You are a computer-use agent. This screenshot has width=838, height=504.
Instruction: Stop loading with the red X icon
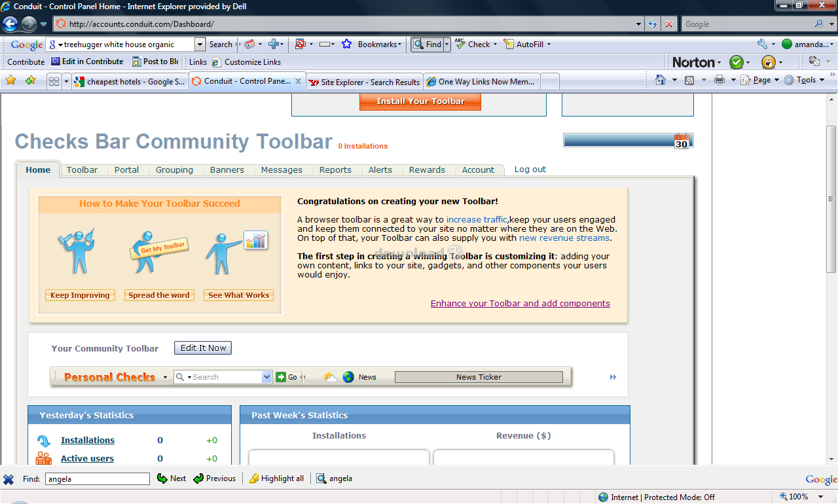click(x=669, y=24)
